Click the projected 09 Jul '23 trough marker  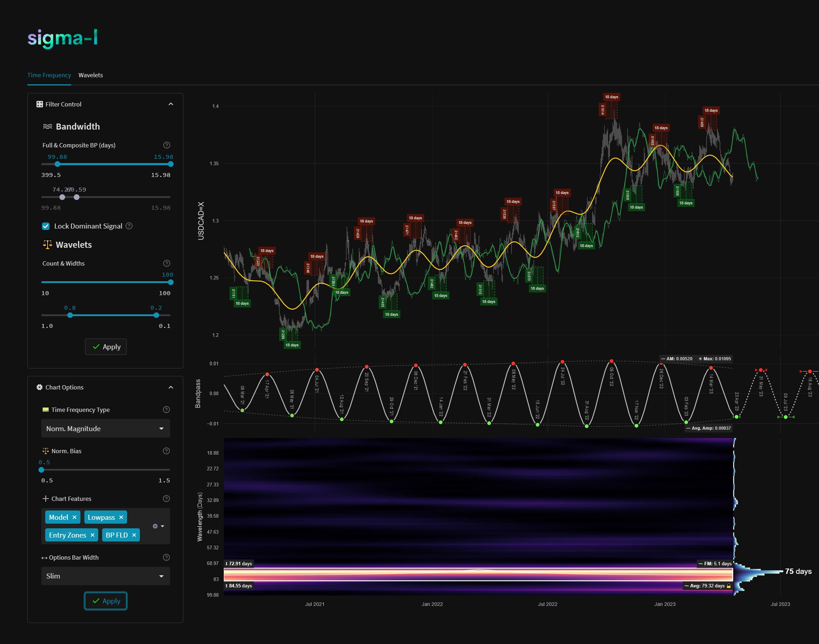click(786, 417)
